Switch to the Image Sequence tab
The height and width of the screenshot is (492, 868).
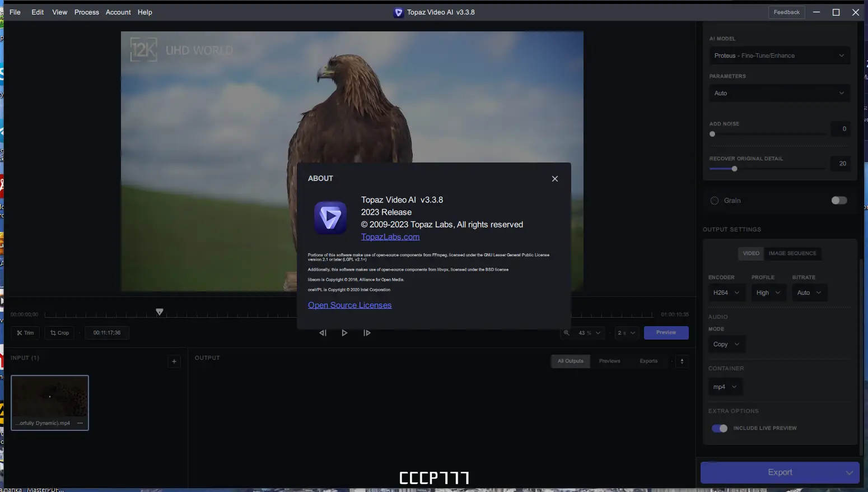[792, 253]
